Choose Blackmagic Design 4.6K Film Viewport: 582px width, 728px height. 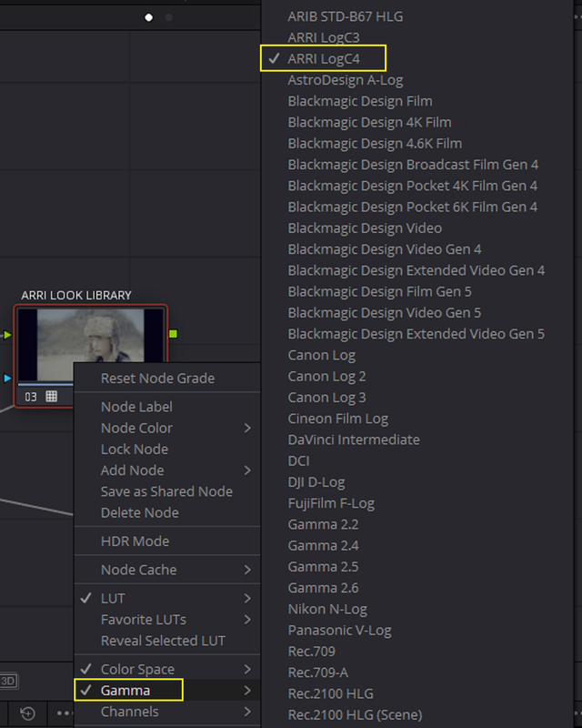(x=375, y=144)
